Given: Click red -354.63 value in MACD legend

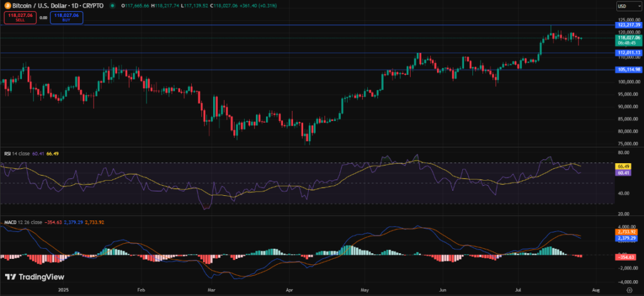Looking at the screenshot, I should tap(53, 222).
